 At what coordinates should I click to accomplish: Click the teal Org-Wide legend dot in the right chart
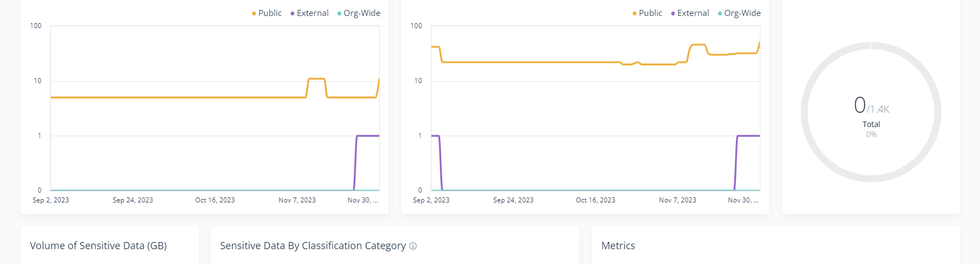(720, 13)
